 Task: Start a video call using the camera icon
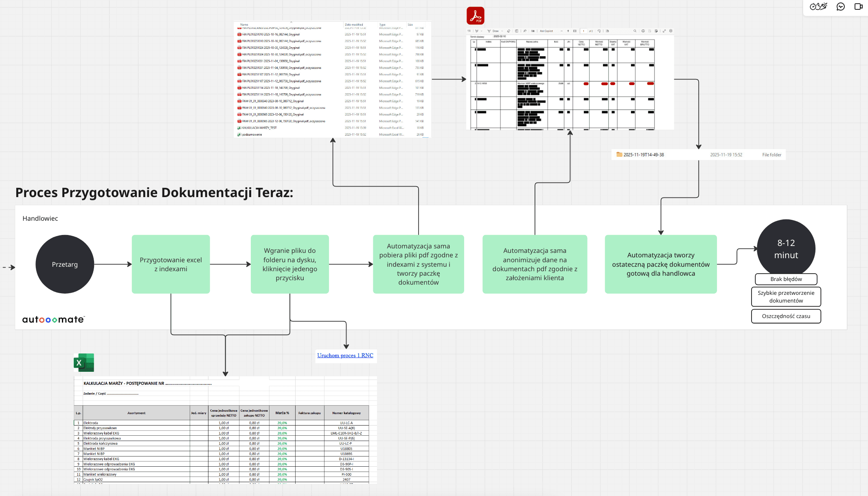click(x=858, y=7)
